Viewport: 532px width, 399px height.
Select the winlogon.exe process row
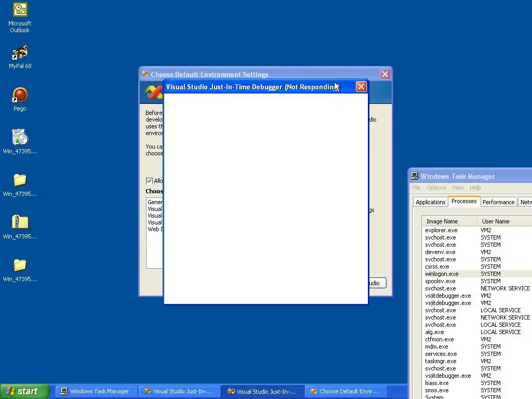[x=477, y=274]
